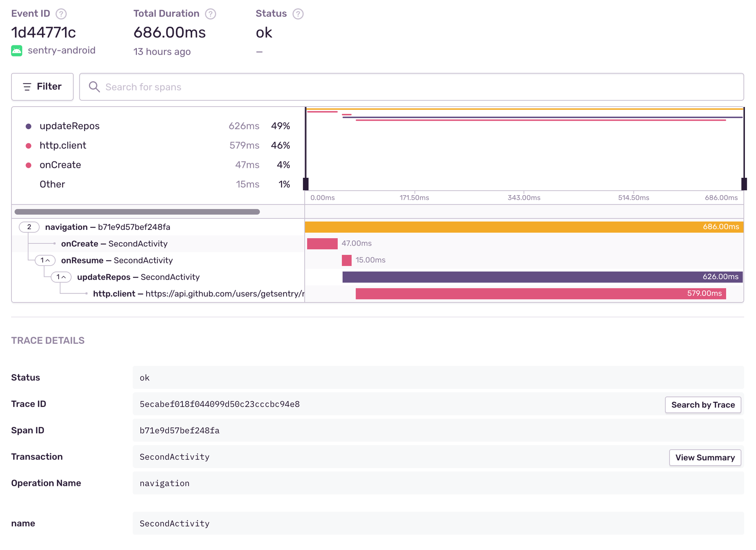Collapse the updateRepos span tree toggle
Screen dimensions: 756x550
click(61, 277)
